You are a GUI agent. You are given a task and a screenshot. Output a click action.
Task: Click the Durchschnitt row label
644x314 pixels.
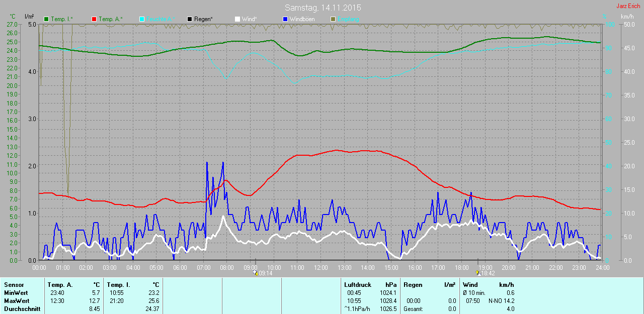pyautogui.click(x=22, y=309)
